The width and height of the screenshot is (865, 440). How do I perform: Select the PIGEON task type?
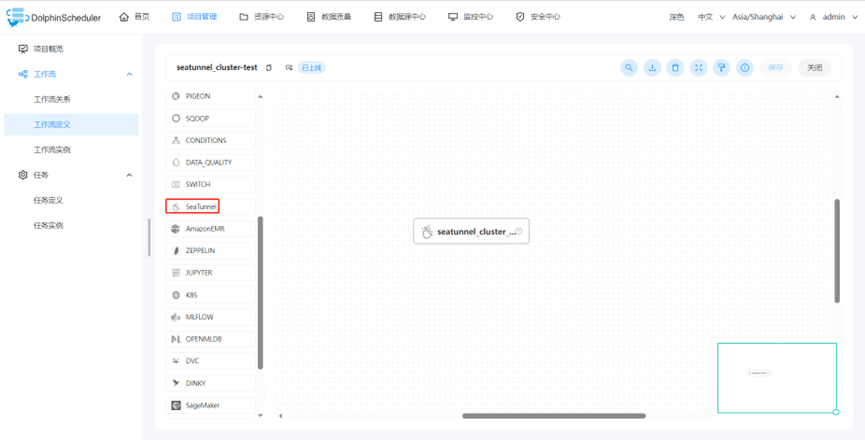coord(211,96)
